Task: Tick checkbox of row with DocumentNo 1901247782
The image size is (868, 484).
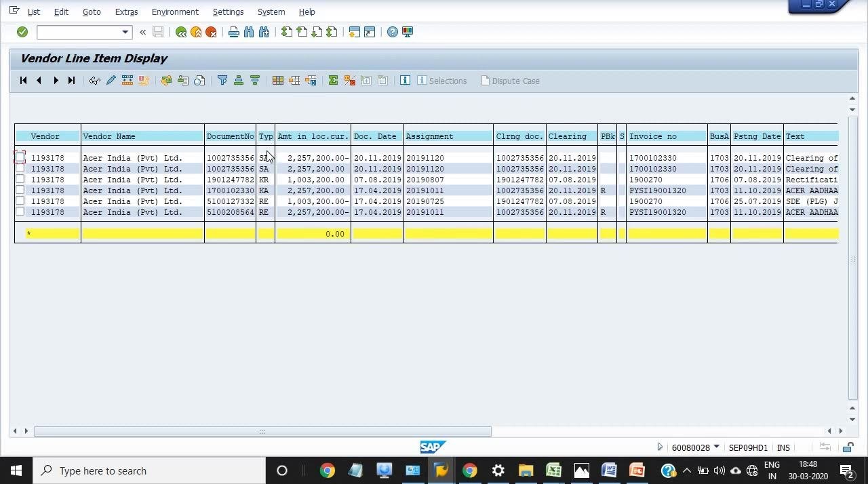Action: click(x=20, y=180)
